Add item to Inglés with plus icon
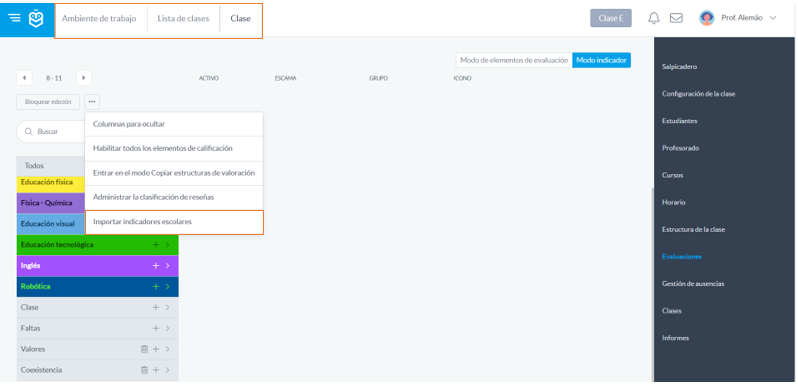798x385 pixels. (x=156, y=266)
